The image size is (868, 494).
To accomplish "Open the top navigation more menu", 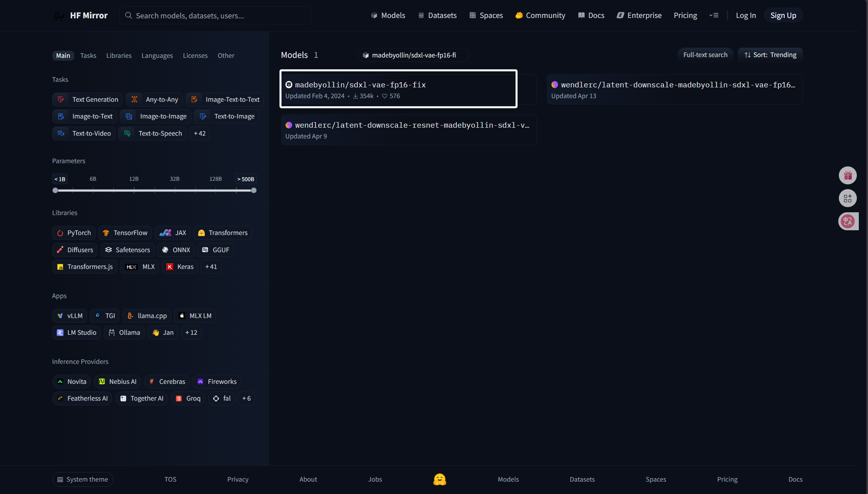I will pos(714,15).
